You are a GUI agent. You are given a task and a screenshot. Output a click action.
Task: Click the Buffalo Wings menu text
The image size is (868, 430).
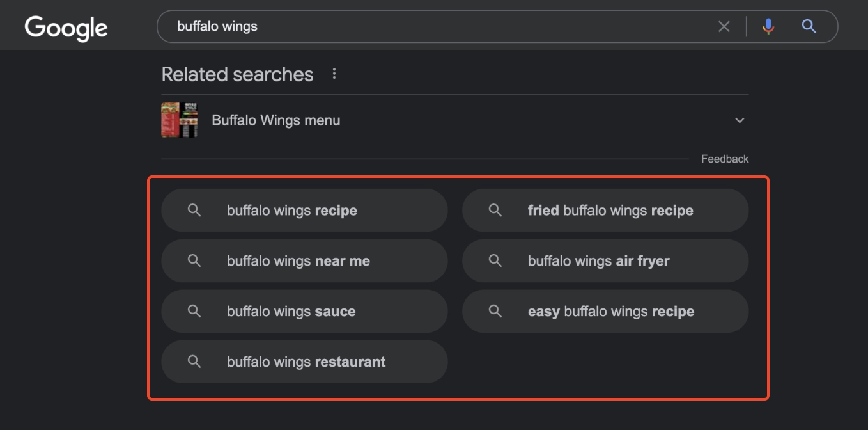click(x=276, y=120)
